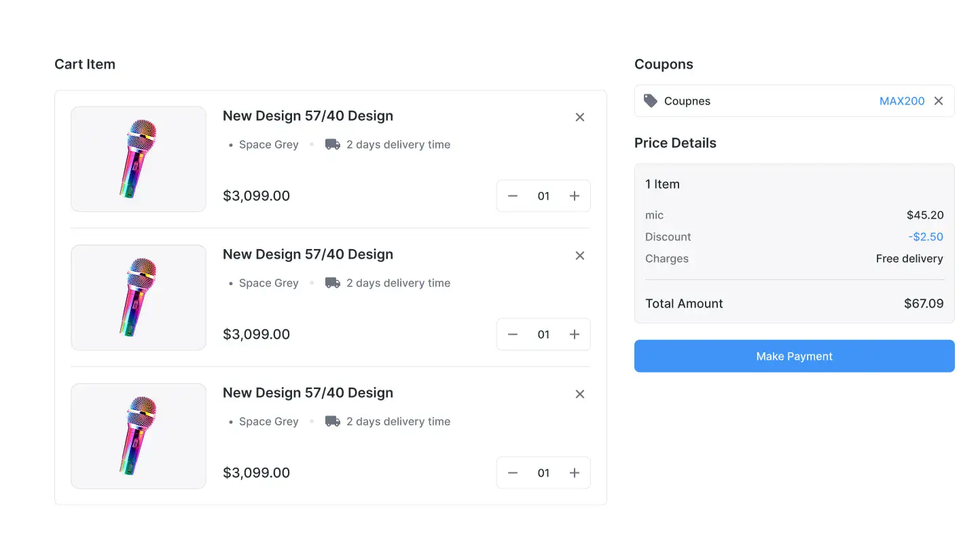Remove the second cart item with X
Image resolution: width=978 pixels, height=560 pixels.
point(580,256)
